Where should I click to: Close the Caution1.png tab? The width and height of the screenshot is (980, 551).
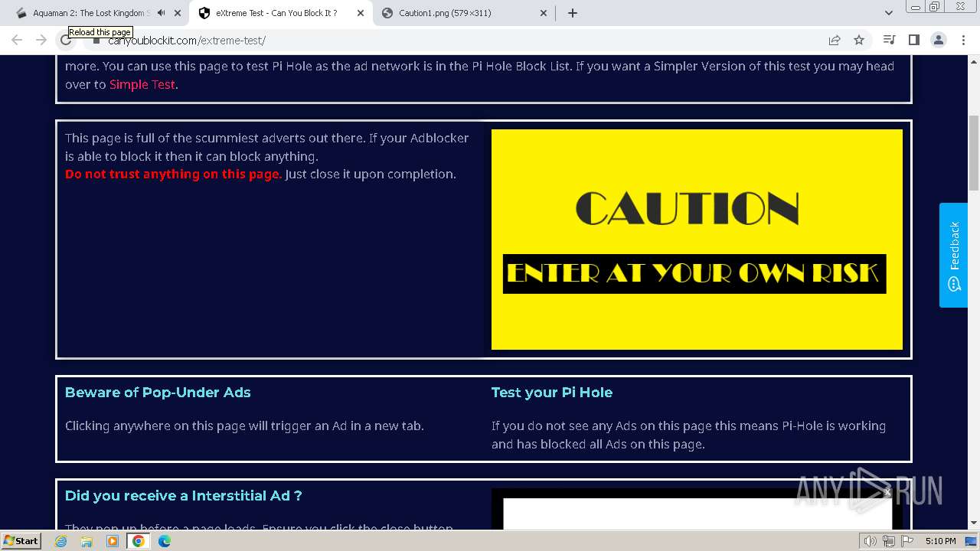click(x=544, y=13)
